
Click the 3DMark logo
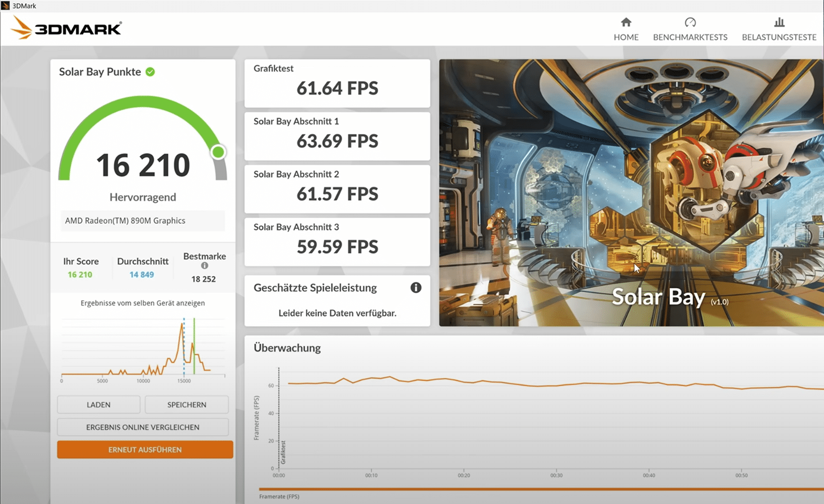67,28
